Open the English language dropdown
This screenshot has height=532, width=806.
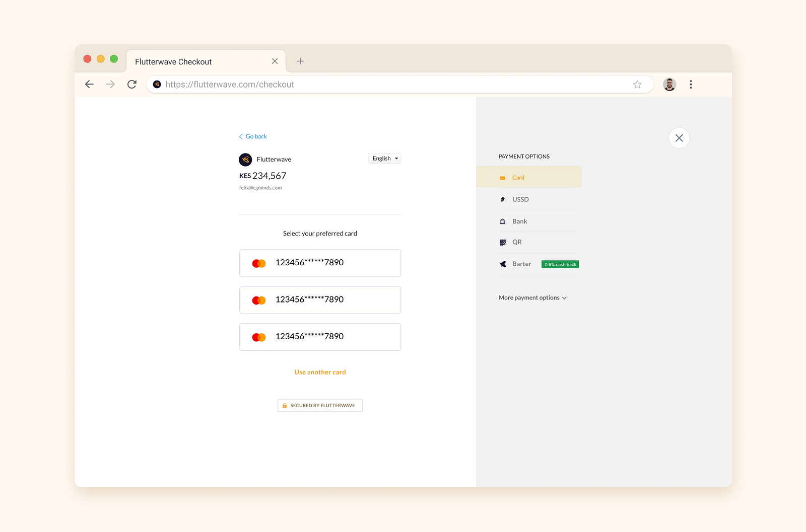coord(384,159)
